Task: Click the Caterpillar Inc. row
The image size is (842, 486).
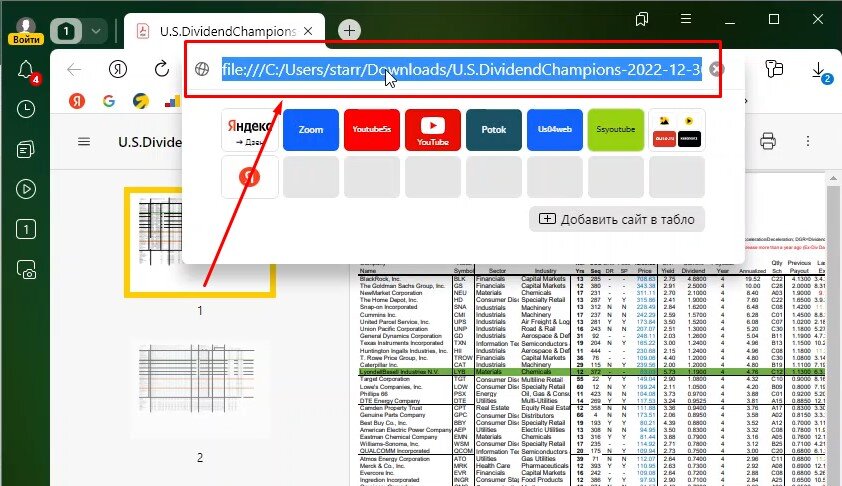Action: [591, 365]
